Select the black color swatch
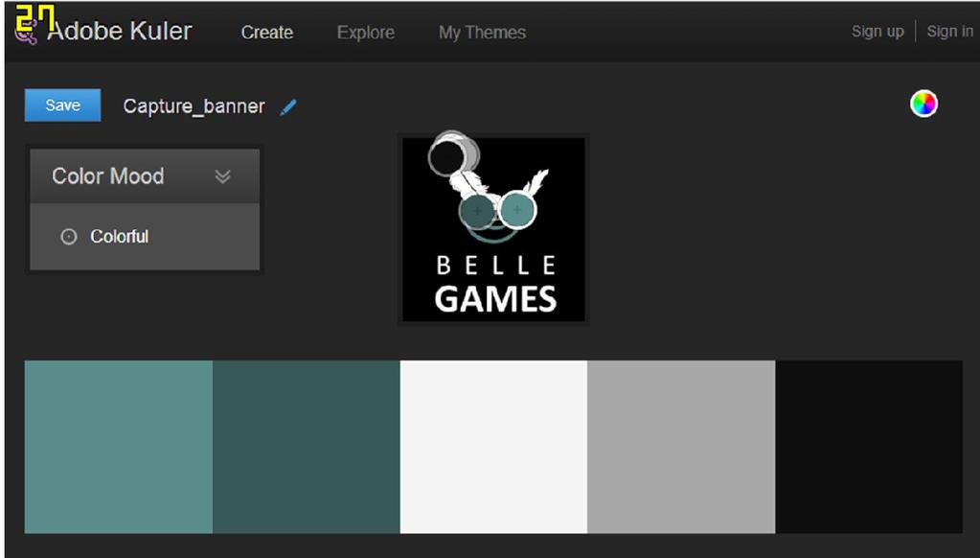Image resolution: width=980 pixels, height=558 pixels. tap(870, 447)
